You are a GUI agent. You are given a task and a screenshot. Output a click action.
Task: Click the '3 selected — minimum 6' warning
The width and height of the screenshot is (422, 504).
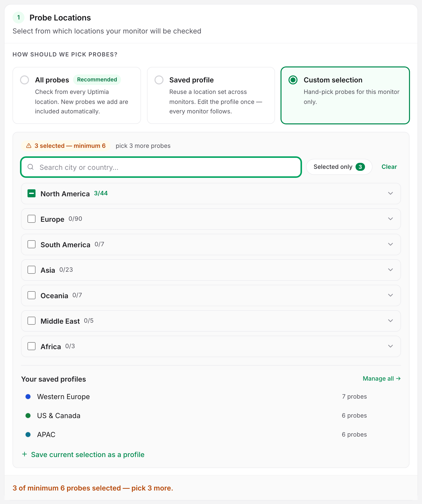[x=66, y=146]
